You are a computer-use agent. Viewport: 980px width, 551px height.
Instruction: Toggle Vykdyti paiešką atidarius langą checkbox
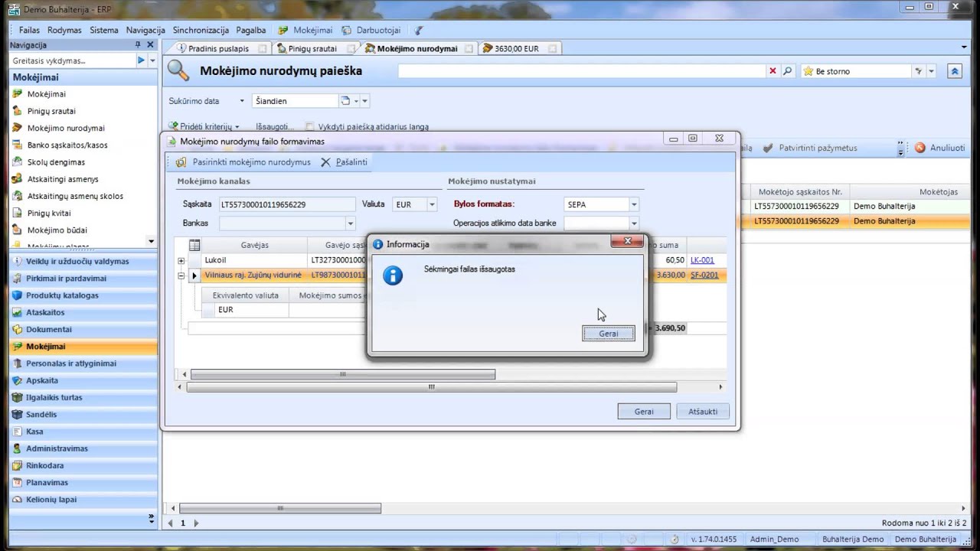pos(309,127)
